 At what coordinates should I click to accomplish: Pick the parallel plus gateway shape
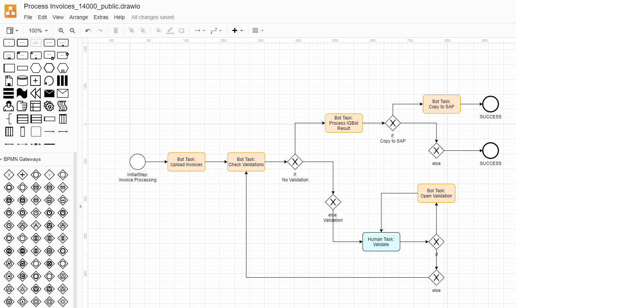click(x=22, y=175)
